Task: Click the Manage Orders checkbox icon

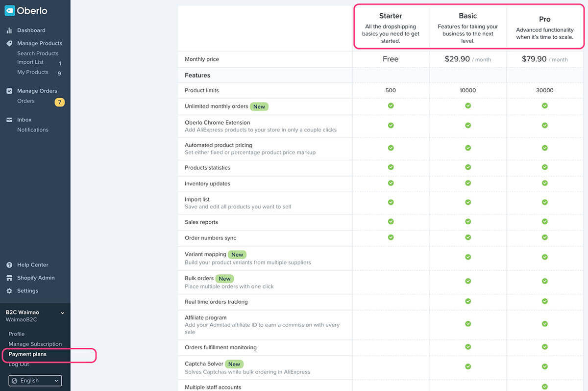Action: (x=9, y=91)
